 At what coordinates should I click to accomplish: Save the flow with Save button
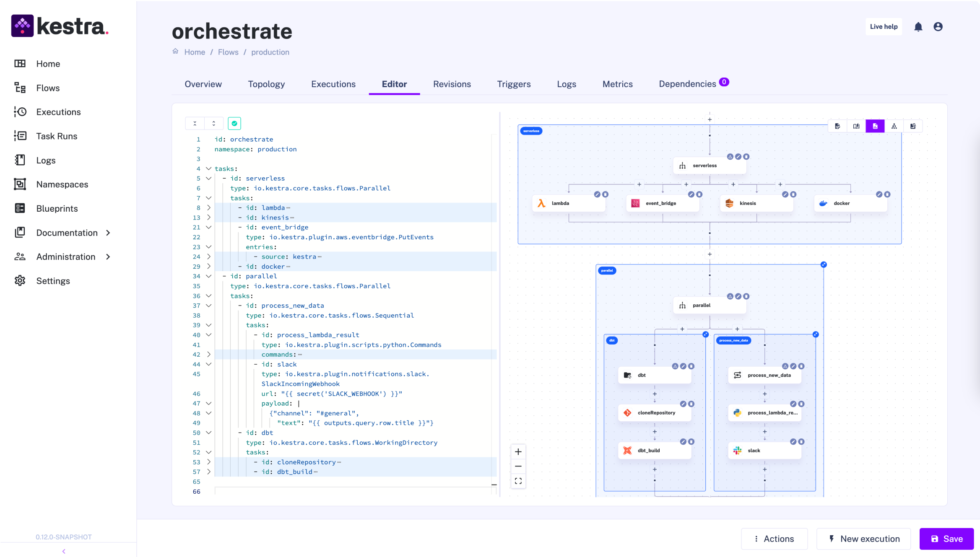[x=946, y=539]
